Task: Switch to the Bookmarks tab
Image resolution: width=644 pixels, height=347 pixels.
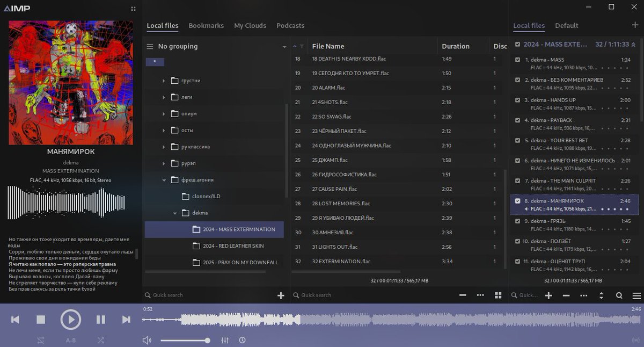Action: 206,25
